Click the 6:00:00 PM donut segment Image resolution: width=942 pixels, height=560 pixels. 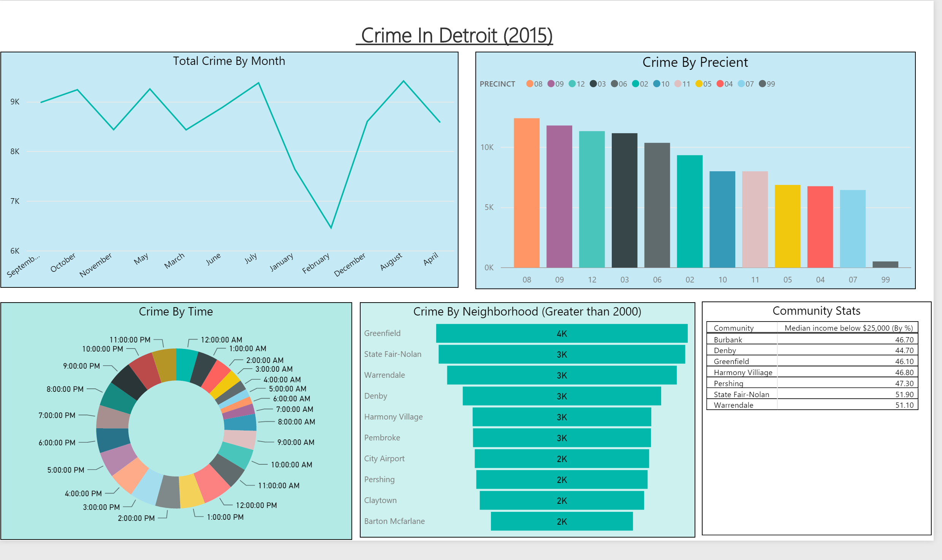point(113,439)
